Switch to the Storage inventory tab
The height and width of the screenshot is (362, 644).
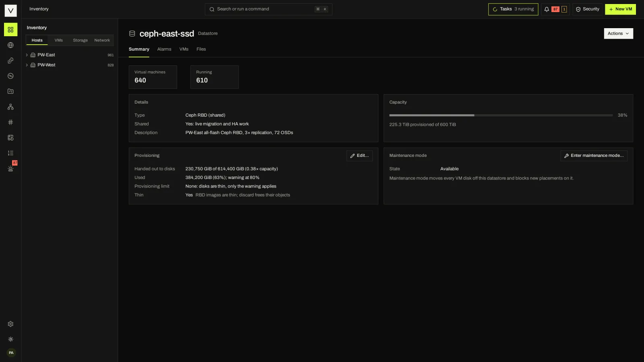[x=80, y=40]
